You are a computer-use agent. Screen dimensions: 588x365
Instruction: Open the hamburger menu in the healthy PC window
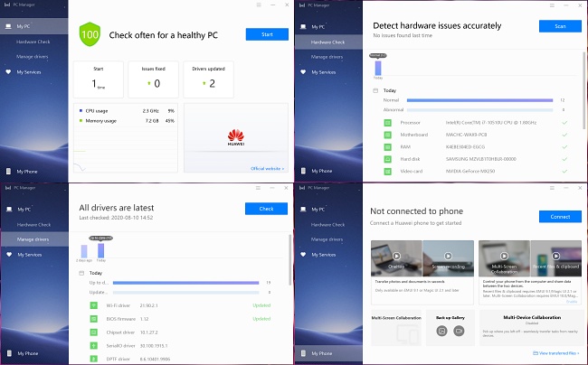click(x=259, y=5)
